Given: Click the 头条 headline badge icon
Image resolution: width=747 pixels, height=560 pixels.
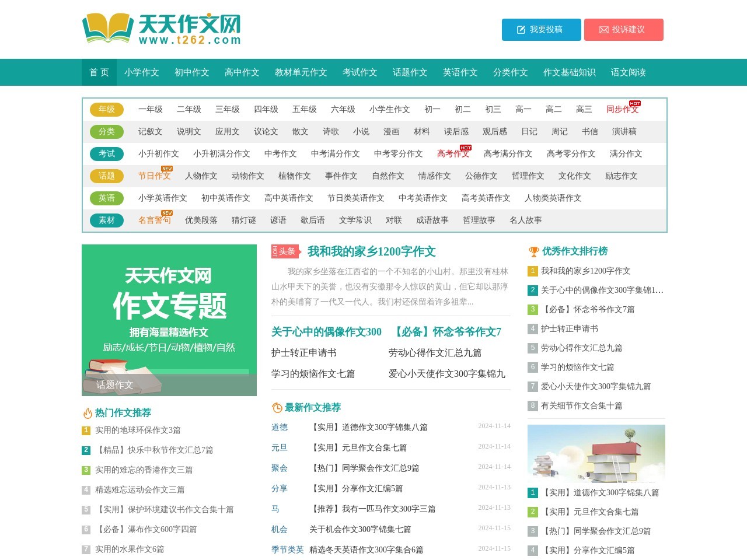Looking at the screenshot, I should [284, 251].
